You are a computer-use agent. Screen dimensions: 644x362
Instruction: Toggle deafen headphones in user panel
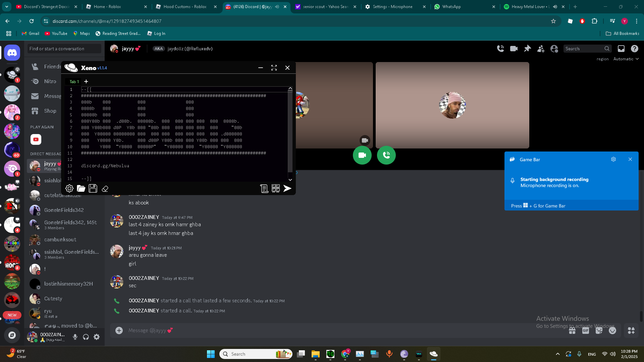click(x=86, y=337)
